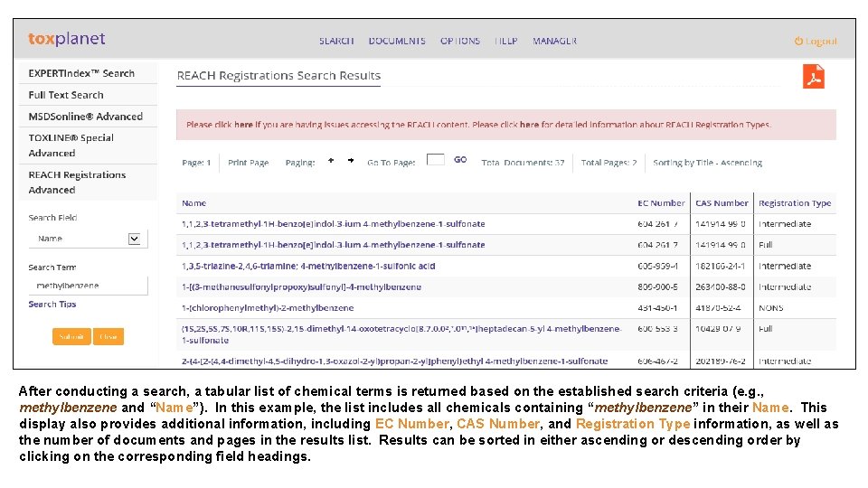Click the Page: 1 indicator

[x=196, y=163]
